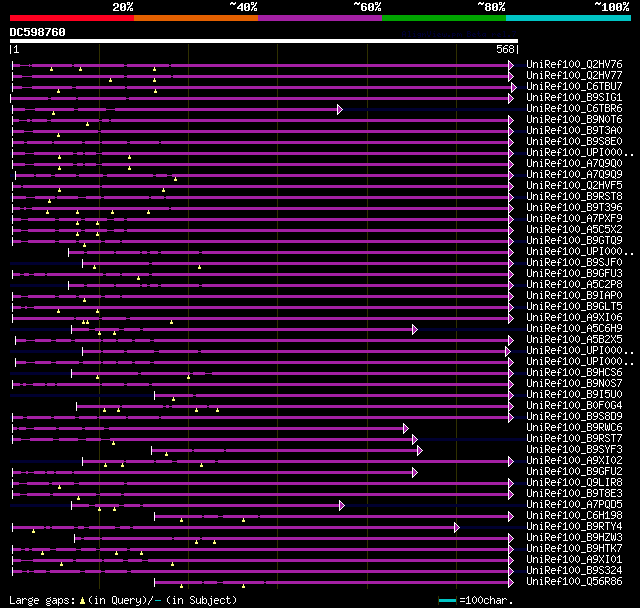
Task: Select the UniRef100_Q2HVF5 label
Action: click(574, 186)
